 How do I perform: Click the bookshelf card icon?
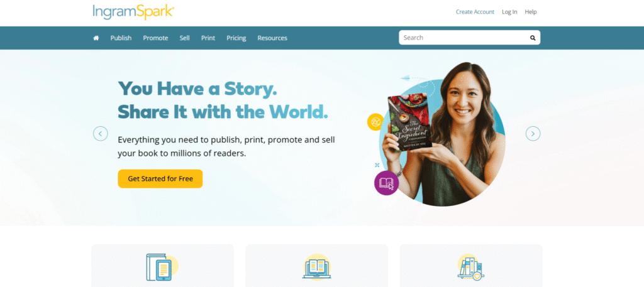tap(470, 267)
